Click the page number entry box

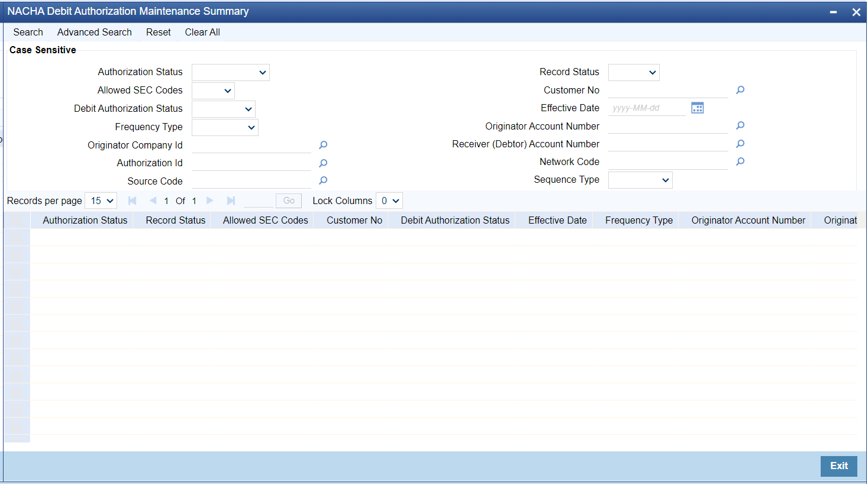[x=259, y=201]
